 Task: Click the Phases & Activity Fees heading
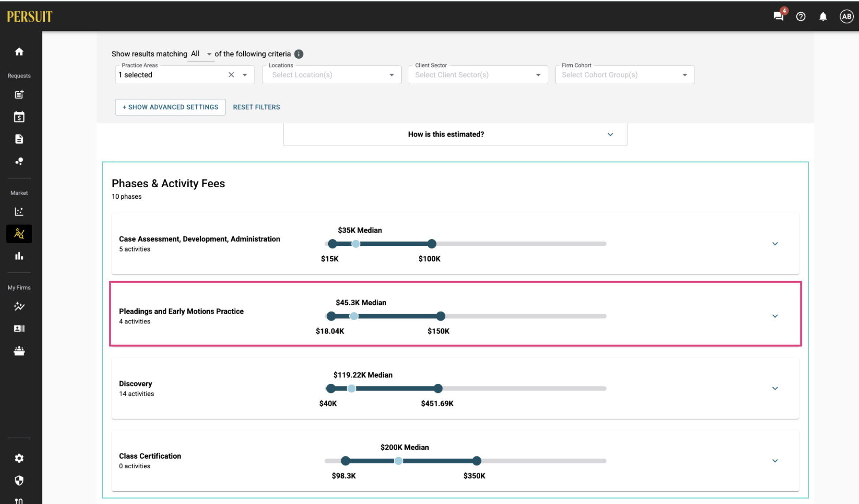pos(168,183)
